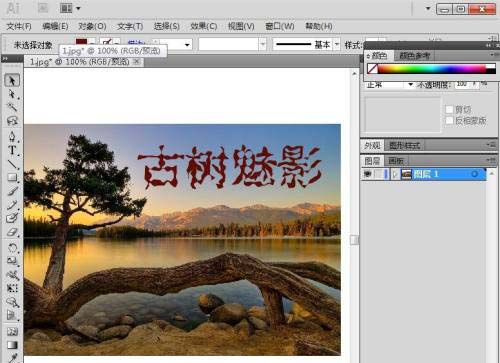Open the 效果(C) menu

click(204, 26)
